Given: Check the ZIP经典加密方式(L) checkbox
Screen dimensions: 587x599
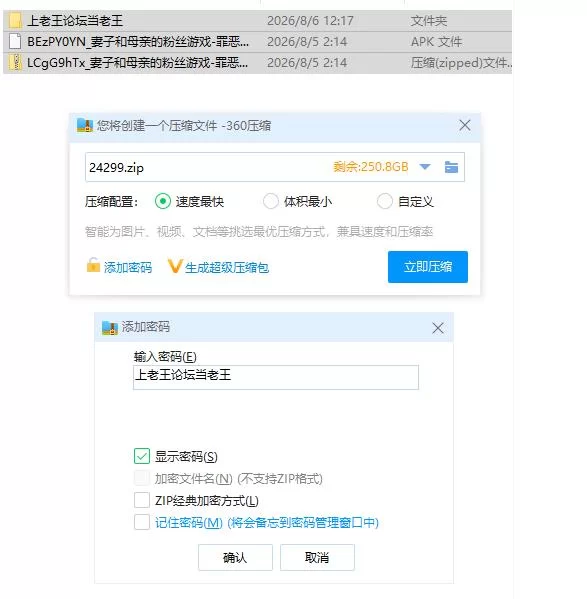Looking at the screenshot, I should pyautogui.click(x=142, y=500).
